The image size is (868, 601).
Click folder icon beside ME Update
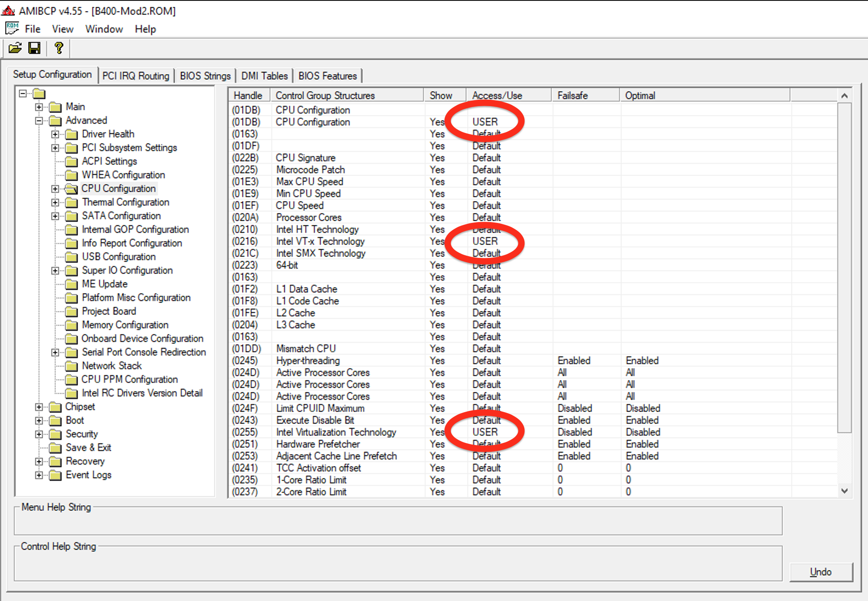pyautogui.click(x=72, y=284)
